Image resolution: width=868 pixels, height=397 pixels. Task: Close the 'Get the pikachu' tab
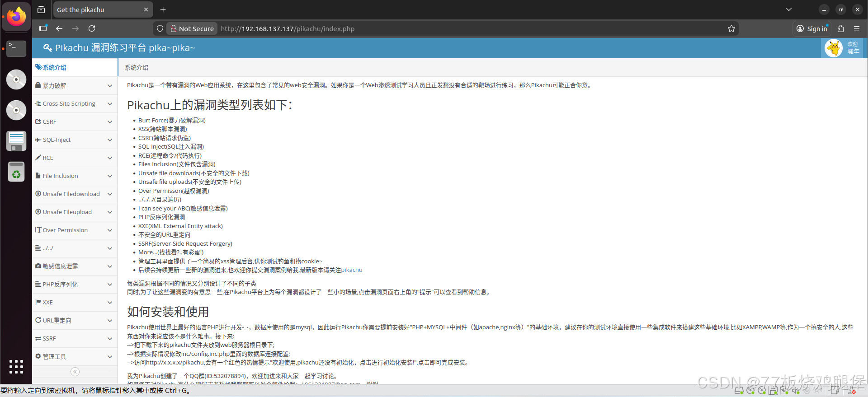[146, 9]
